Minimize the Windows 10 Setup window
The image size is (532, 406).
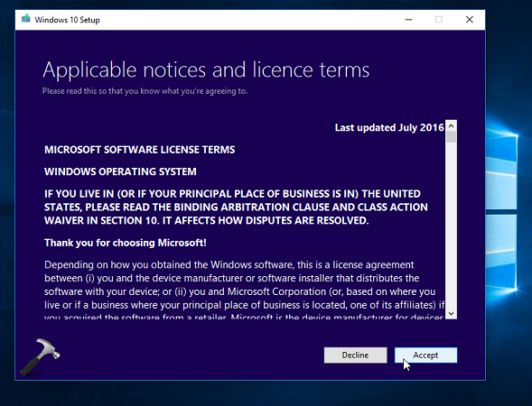point(408,20)
